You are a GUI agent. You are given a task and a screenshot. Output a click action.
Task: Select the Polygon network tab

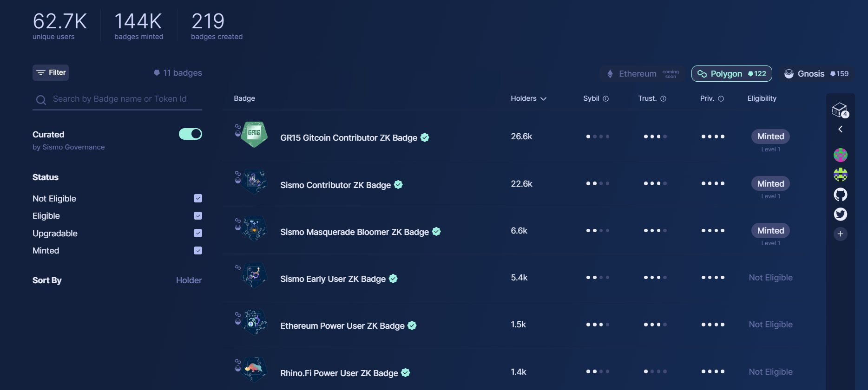pos(731,74)
